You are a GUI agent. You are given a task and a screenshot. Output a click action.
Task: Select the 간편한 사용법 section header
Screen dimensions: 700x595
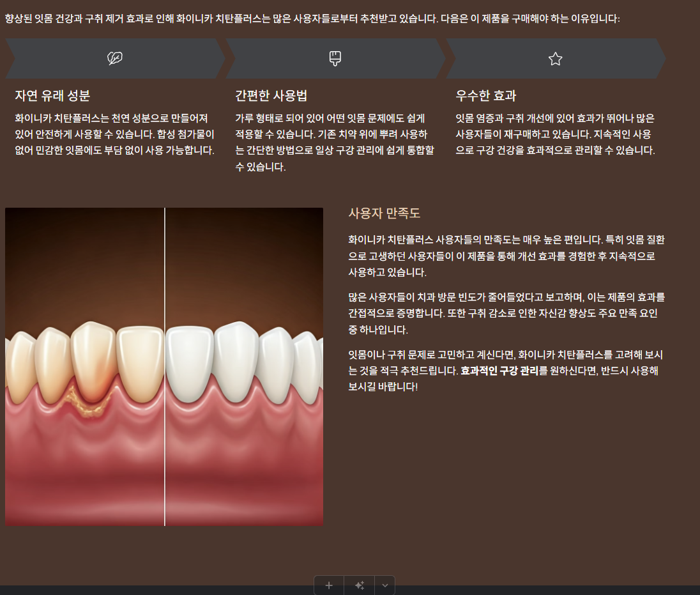coord(272,95)
